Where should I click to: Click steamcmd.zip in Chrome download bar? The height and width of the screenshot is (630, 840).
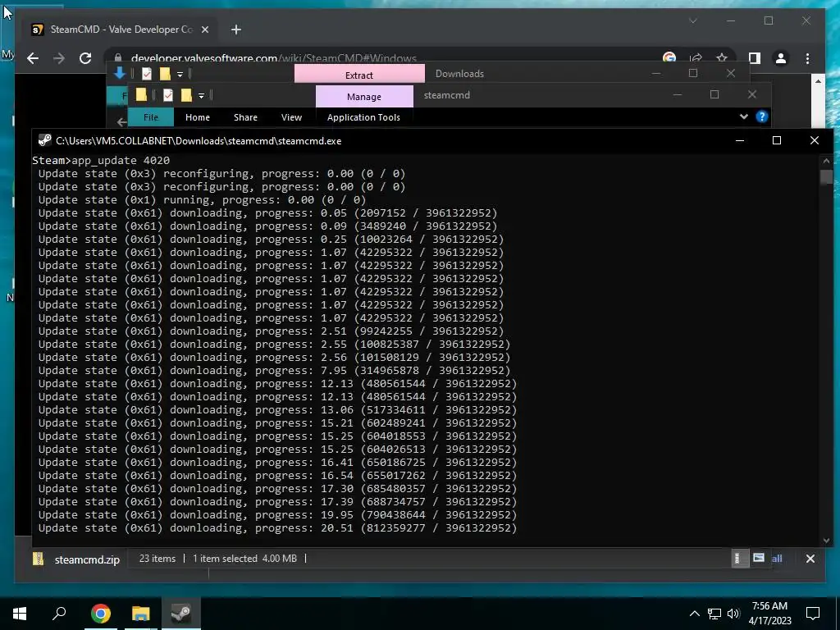[87, 559]
